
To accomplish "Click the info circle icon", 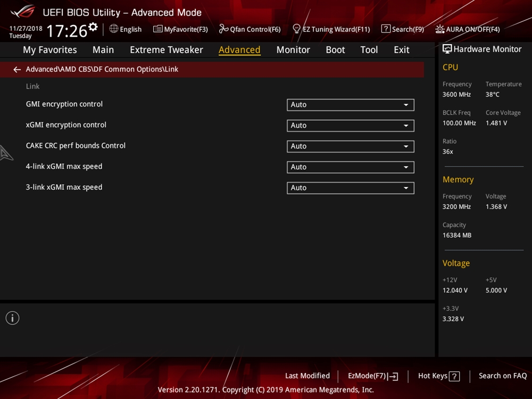I will coord(13,318).
